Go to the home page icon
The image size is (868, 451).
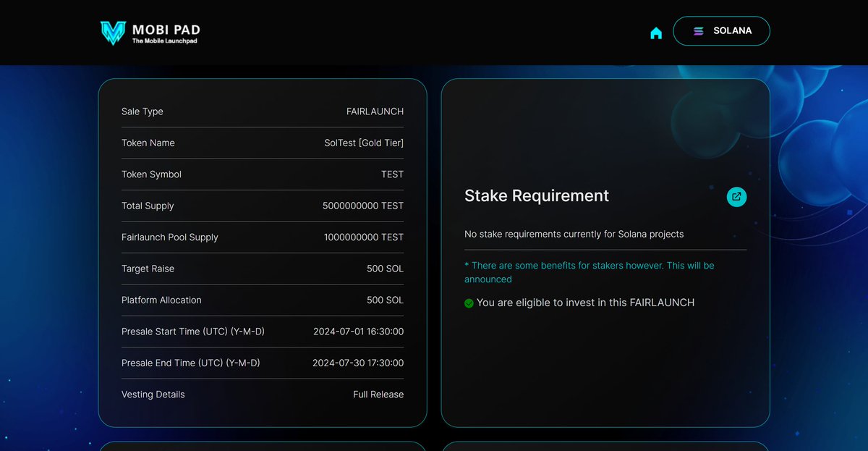[656, 33]
